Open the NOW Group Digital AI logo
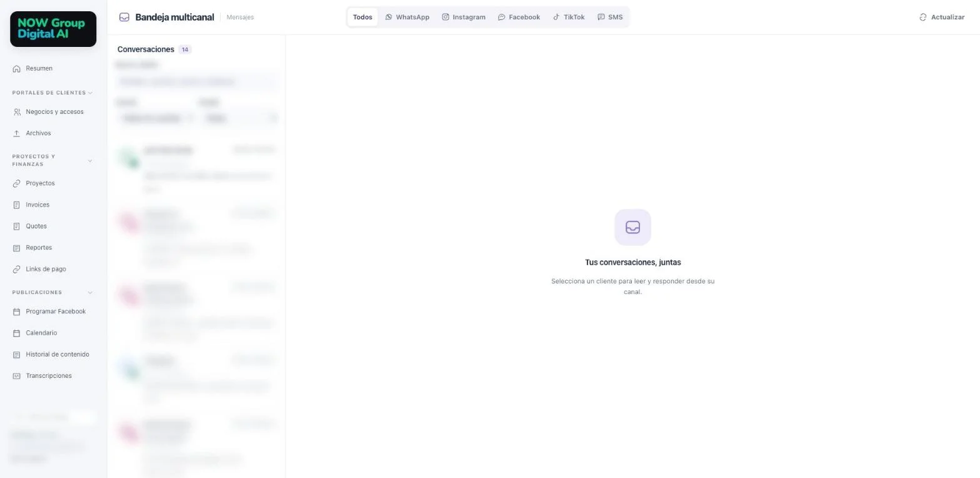Viewport: 980px width, 478px height. pos(53,29)
